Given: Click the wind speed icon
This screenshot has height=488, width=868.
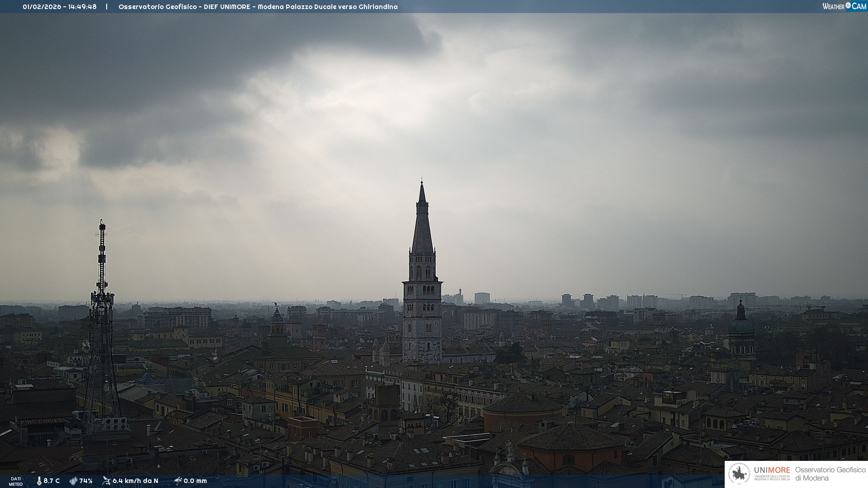Looking at the screenshot, I should tap(106, 481).
